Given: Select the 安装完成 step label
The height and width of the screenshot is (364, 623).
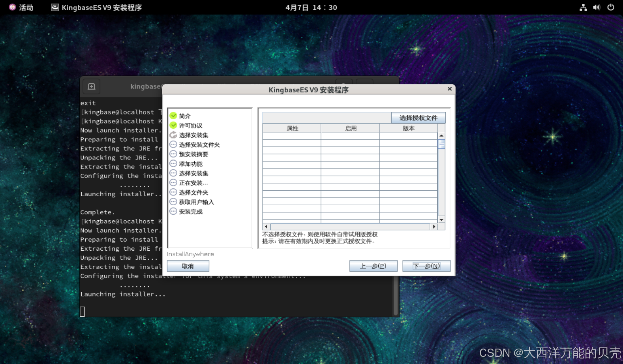Looking at the screenshot, I should pyautogui.click(x=191, y=212).
